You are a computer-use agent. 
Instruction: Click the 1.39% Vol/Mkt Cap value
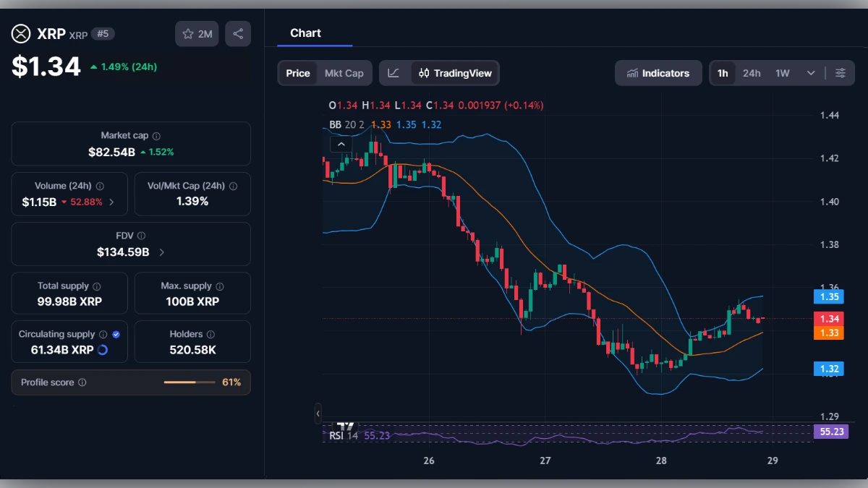[192, 202]
